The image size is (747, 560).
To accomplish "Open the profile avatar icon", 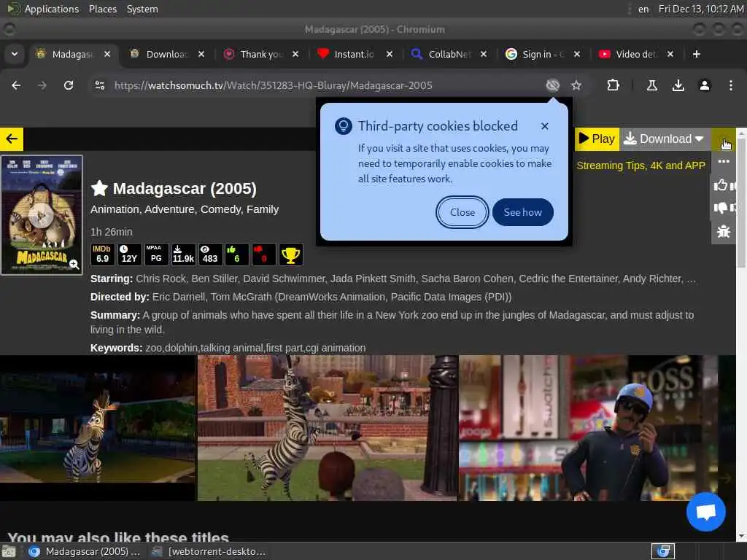I will coord(705,85).
